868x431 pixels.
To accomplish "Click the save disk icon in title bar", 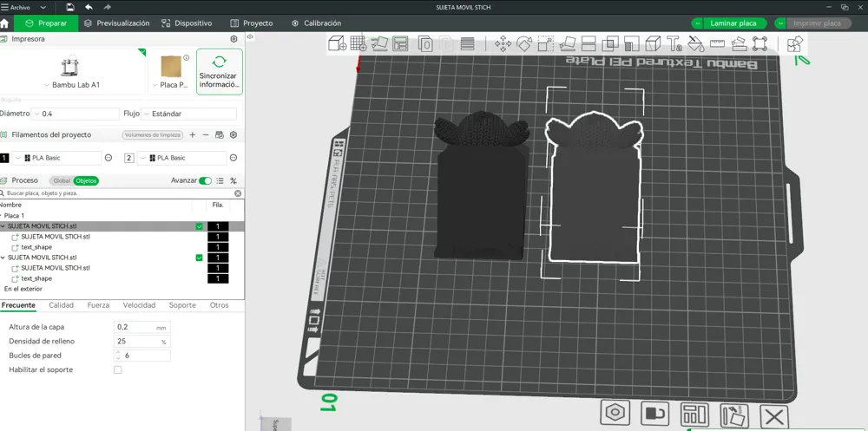I will [70, 7].
